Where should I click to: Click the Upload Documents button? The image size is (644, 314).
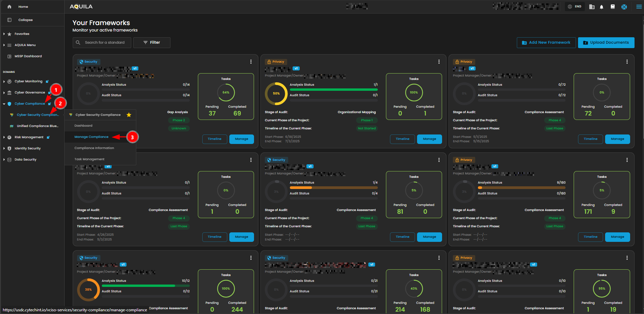tap(606, 43)
